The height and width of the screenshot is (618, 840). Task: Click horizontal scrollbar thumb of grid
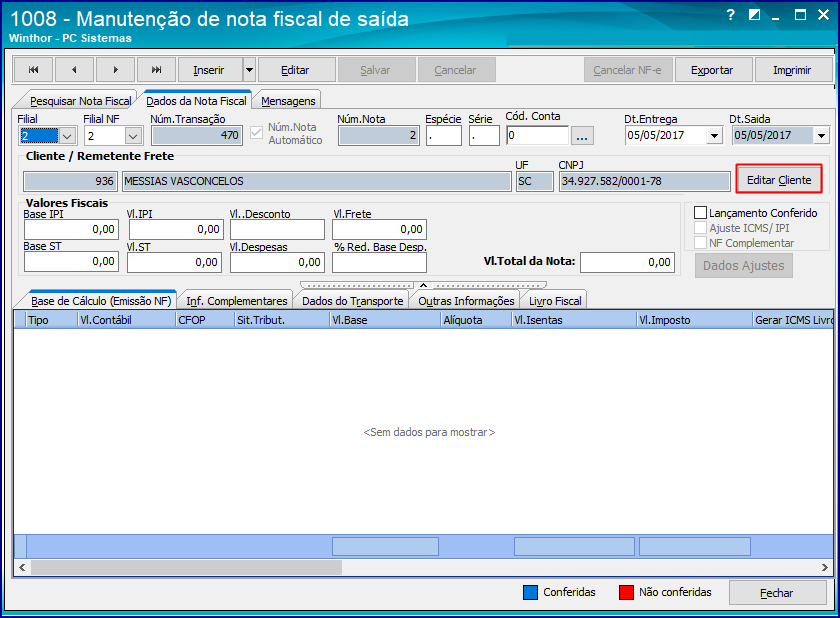186,567
